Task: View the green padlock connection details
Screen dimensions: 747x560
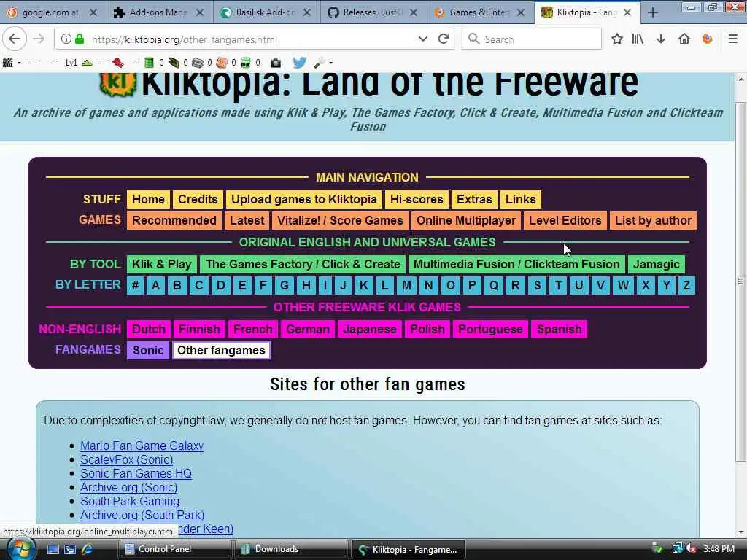Action: pos(80,39)
